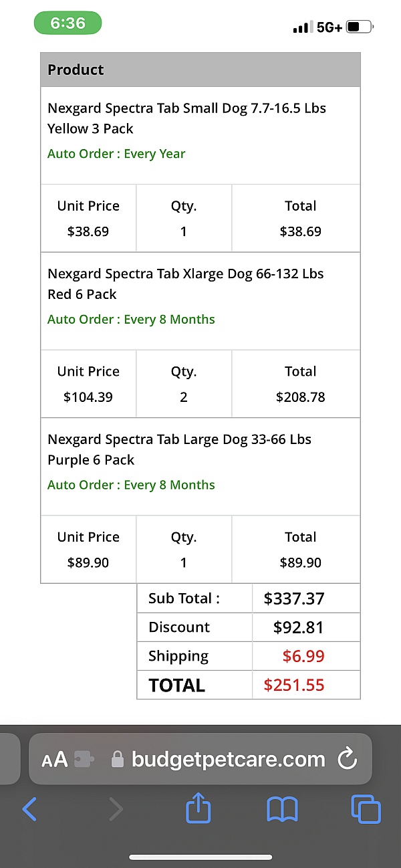The image size is (401, 868).
Task: Tap the Nexgard Small Dog Yellow 3 Pack
Action: pyautogui.click(x=186, y=118)
